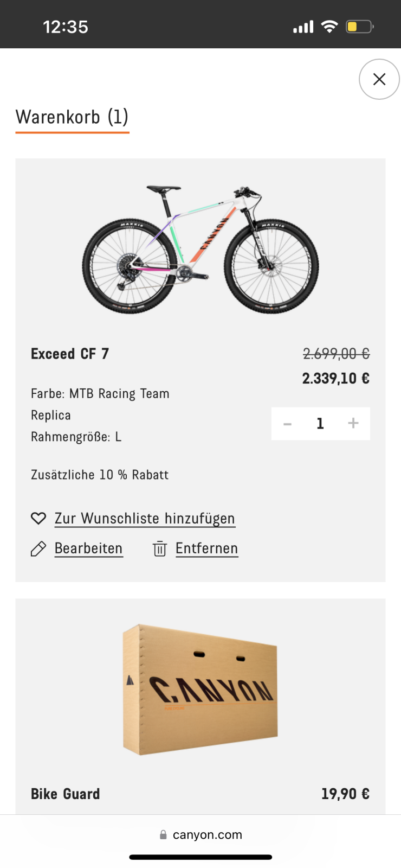Screen dimensions: 401x868
Task: Click the heart wishlist icon
Action: (x=38, y=519)
